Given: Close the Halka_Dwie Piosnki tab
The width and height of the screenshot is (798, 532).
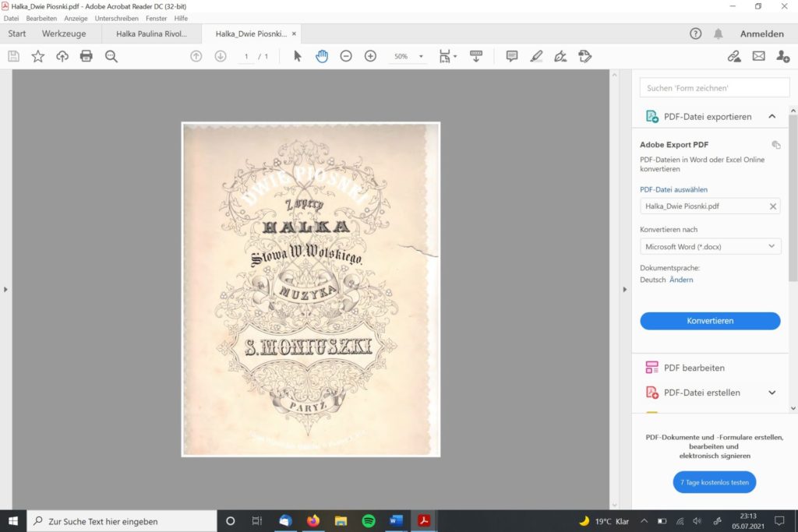Looking at the screenshot, I should tap(294, 33).
